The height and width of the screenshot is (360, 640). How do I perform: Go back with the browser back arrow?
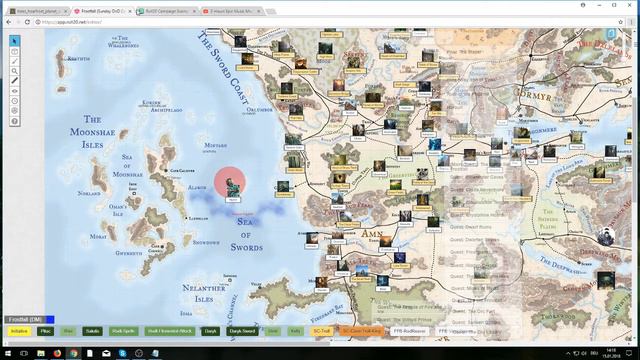point(9,22)
